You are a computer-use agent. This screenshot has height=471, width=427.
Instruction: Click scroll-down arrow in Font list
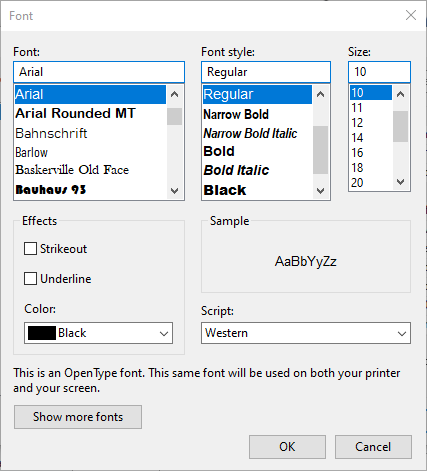pos(174,191)
